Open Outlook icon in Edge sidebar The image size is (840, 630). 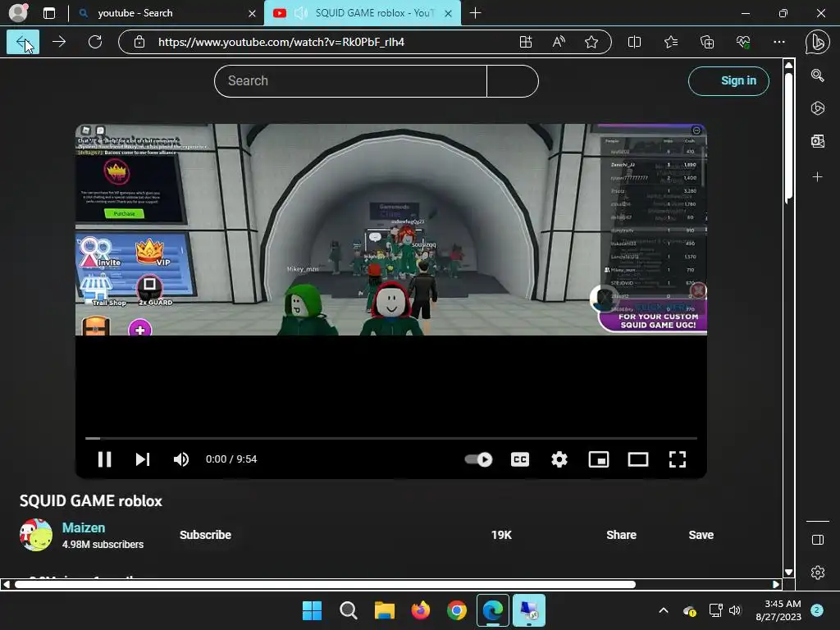818,141
